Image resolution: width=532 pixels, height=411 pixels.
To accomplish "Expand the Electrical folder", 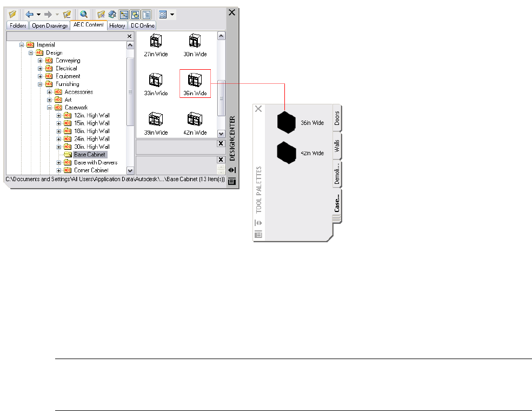I will click(40, 68).
